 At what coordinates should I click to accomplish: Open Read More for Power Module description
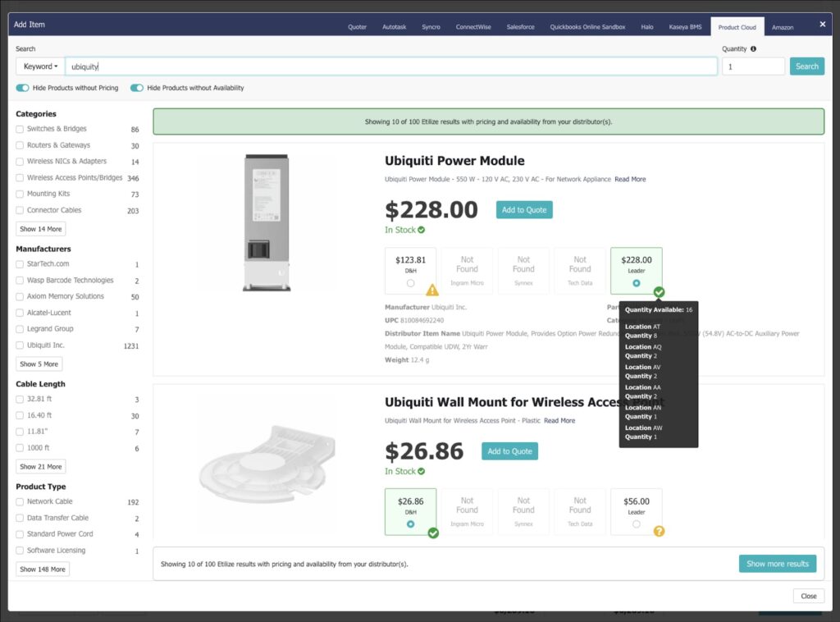[630, 180]
